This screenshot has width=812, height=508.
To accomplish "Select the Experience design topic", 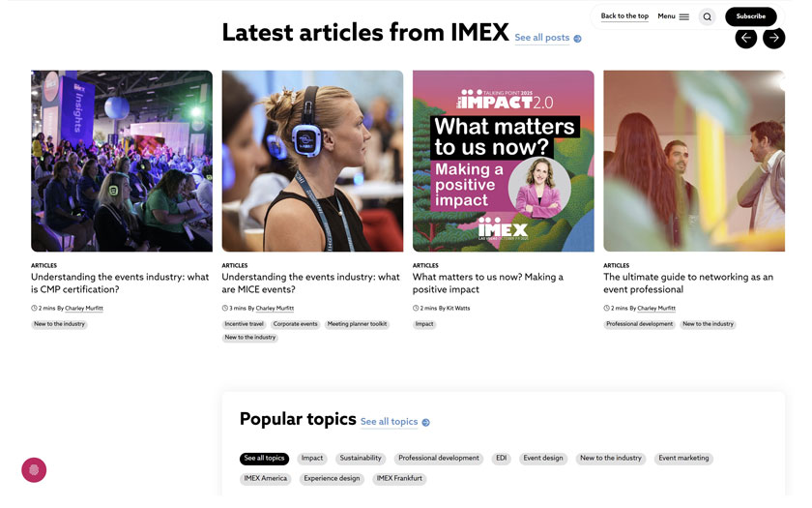I will click(332, 478).
